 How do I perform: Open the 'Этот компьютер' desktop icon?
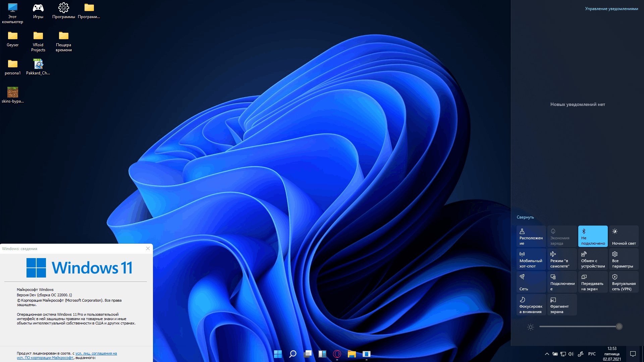[x=12, y=13]
